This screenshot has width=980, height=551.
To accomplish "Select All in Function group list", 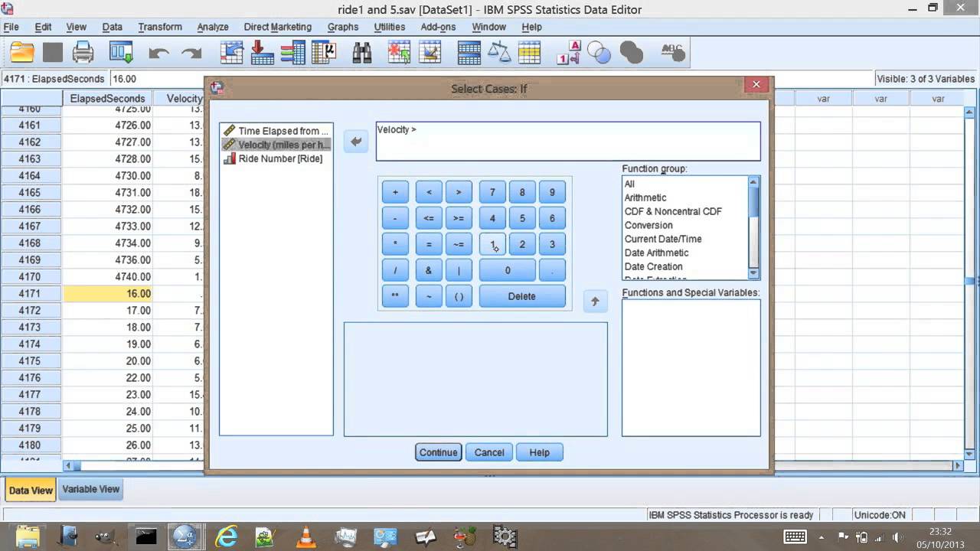I will (629, 184).
